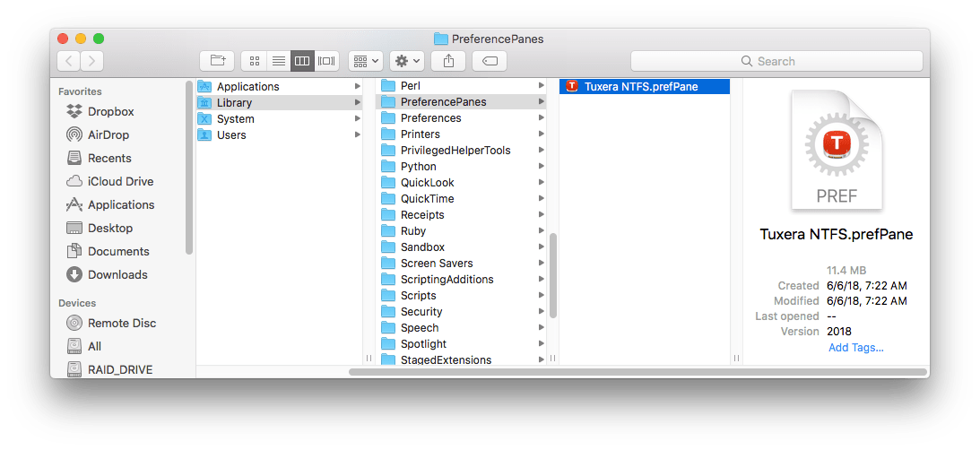This screenshot has height=450, width=980.
Task: Select Library folder in first column
Action: (x=280, y=102)
